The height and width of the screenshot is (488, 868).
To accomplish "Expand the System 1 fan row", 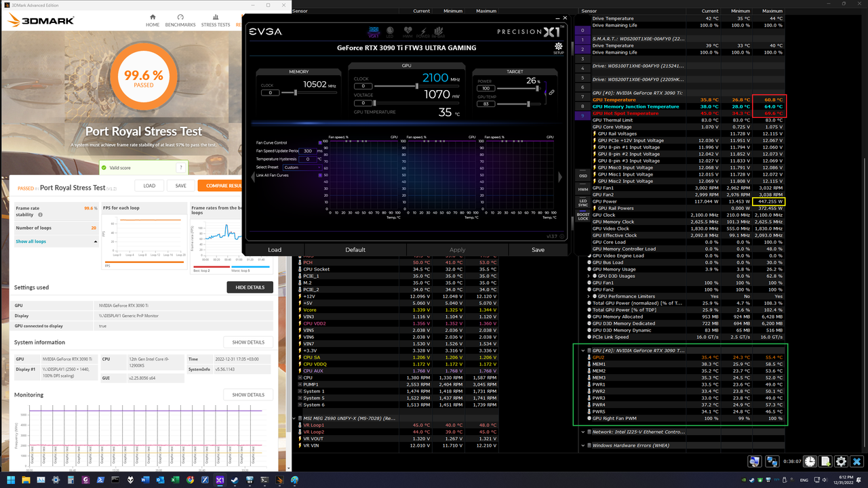I will (300, 391).
